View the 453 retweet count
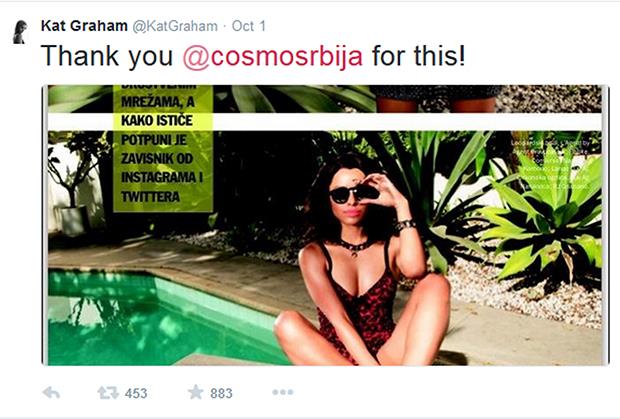 136,393
